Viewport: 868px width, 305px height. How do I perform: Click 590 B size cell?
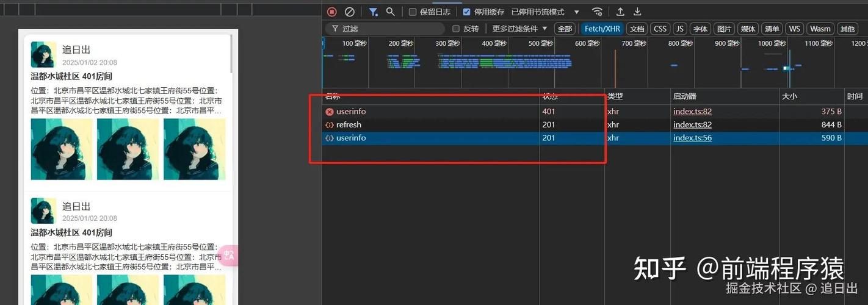(831, 138)
